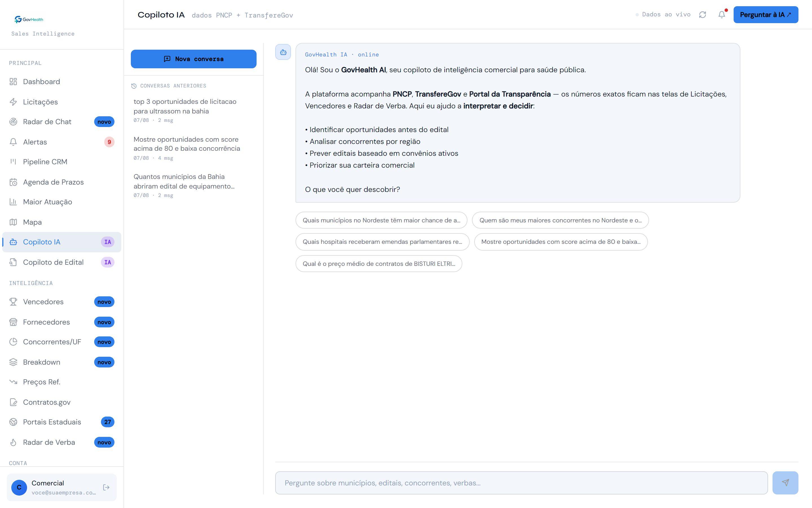Click the Perguntar à IA button
812x508 pixels.
pyautogui.click(x=765, y=15)
